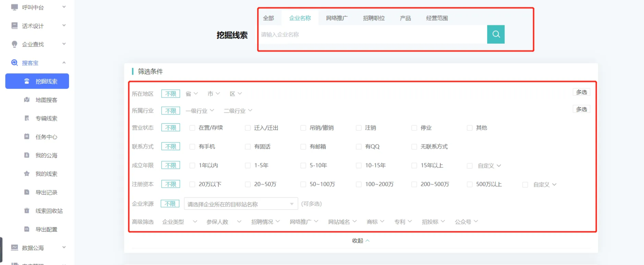Open the 省 province dropdown
This screenshot has height=265, width=644.
tap(192, 94)
